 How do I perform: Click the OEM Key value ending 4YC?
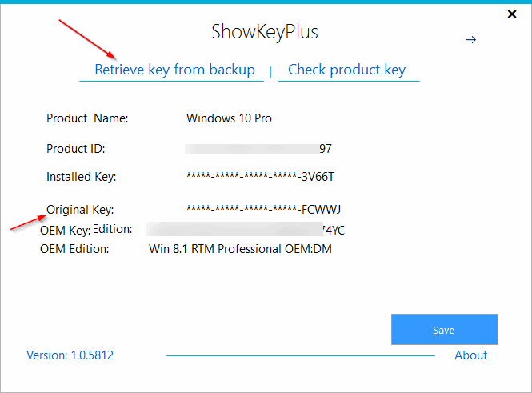[246, 230]
